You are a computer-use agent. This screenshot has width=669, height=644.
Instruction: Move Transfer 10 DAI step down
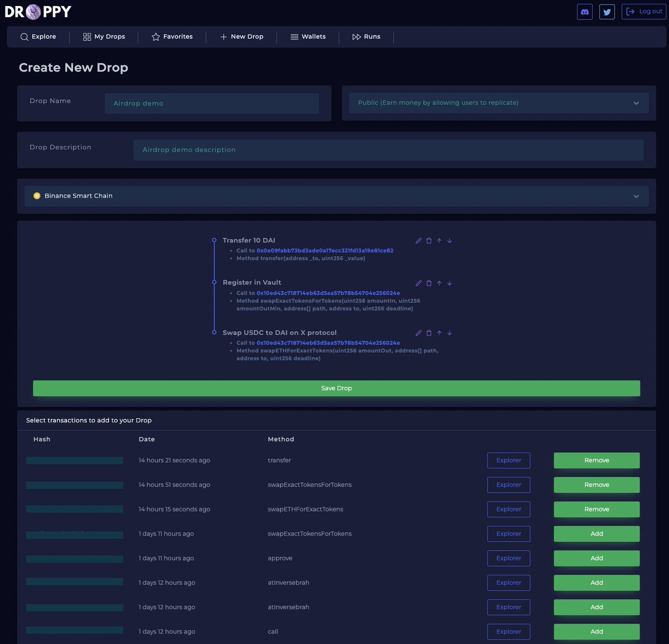coord(449,241)
